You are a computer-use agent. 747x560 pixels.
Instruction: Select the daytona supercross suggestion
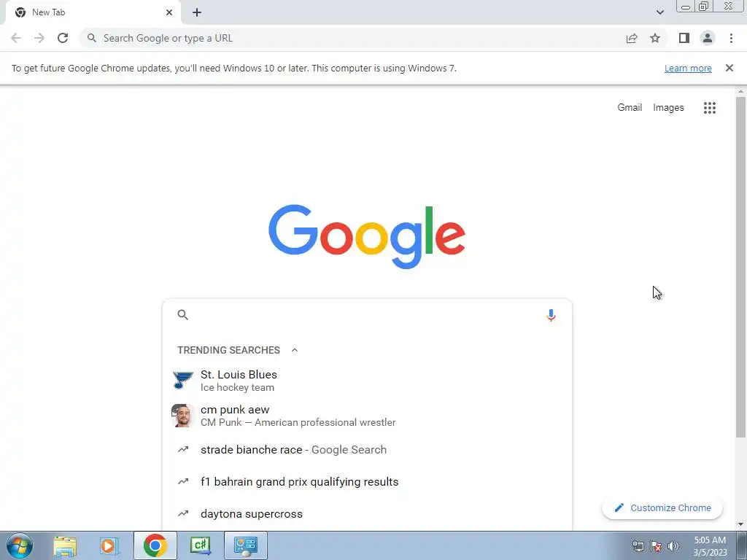(367, 513)
